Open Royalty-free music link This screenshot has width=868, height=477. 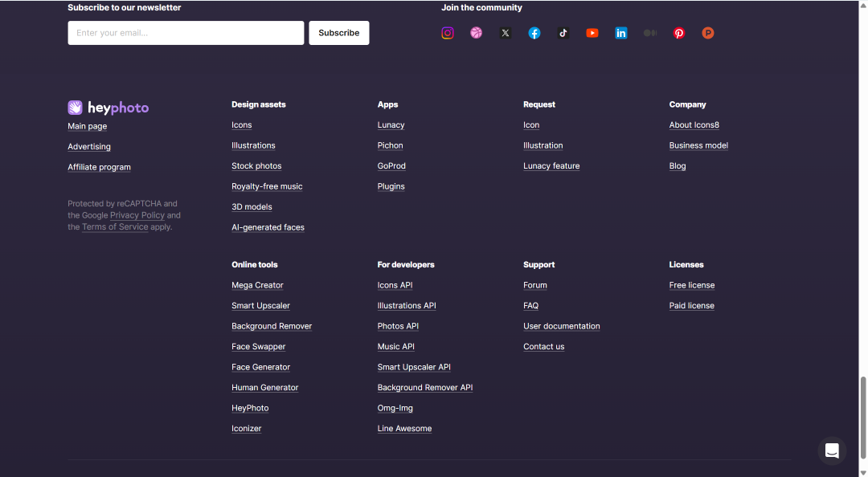click(268, 186)
